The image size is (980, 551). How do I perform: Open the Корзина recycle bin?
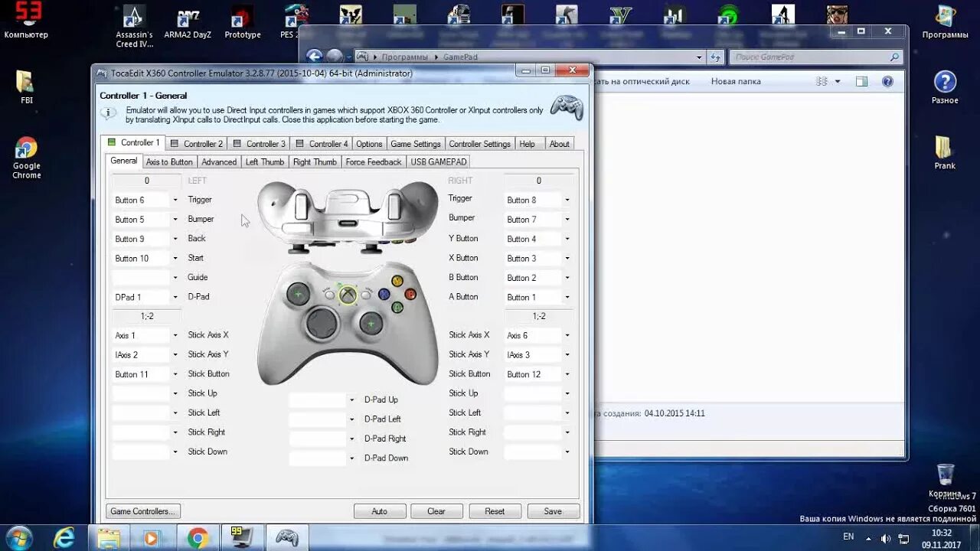pyautogui.click(x=945, y=480)
